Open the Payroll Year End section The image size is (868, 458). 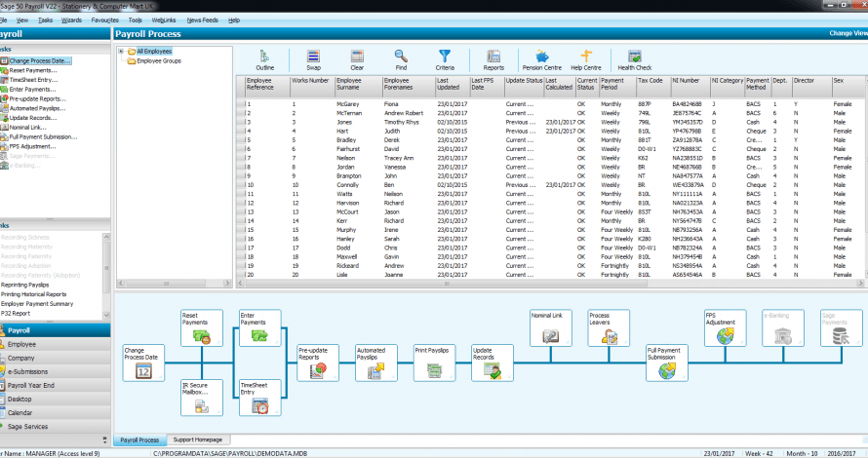55,386
